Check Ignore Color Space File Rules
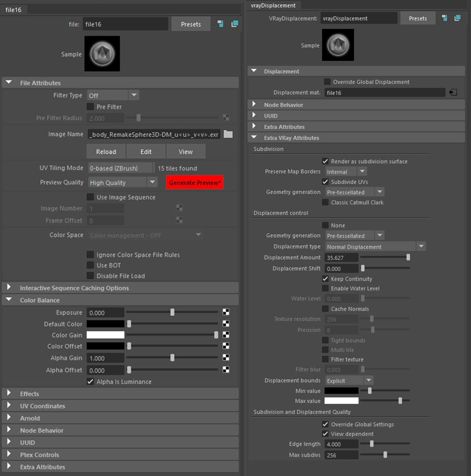Viewport: 471px width, 476px height. pyautogui.click(x=90, y=254)
